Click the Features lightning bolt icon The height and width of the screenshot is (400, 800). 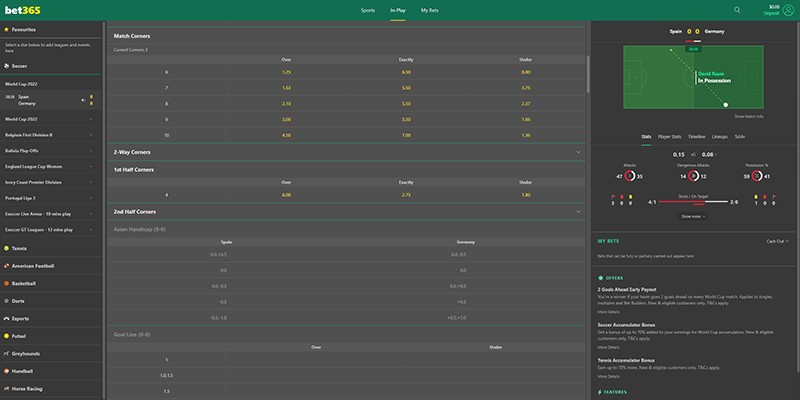600,392
